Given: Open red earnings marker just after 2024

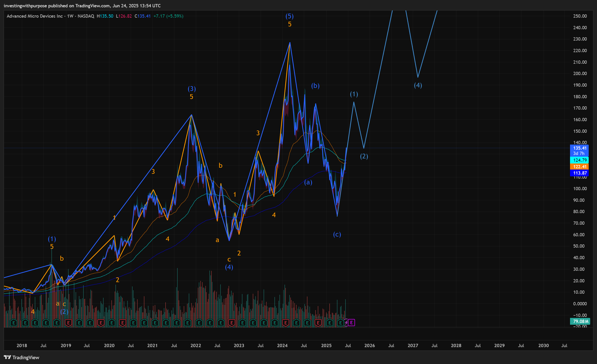Looking at the screenshot, I should (x=286, y=322).
